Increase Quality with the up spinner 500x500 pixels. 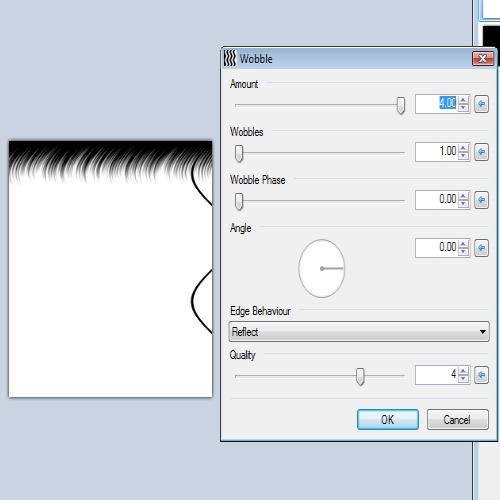463,371
